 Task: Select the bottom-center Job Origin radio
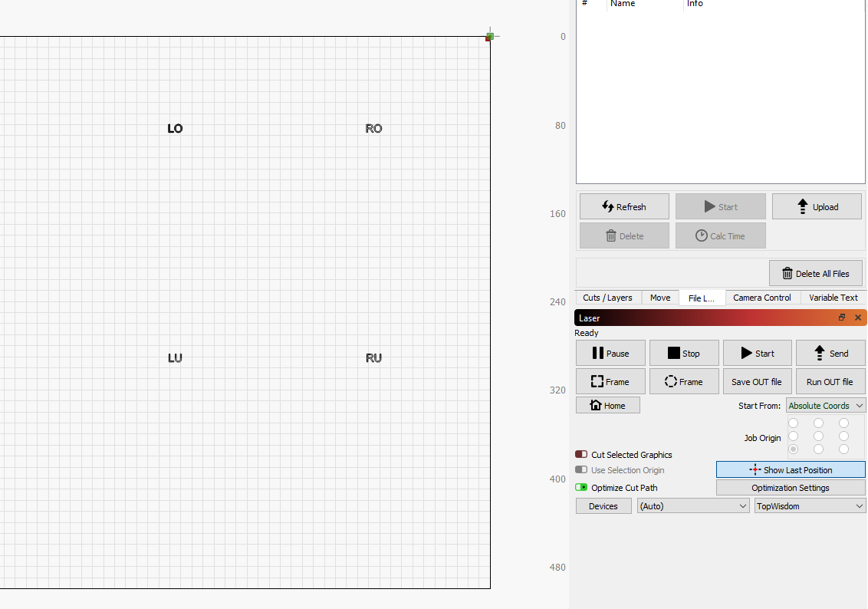[x=819, y=449]
